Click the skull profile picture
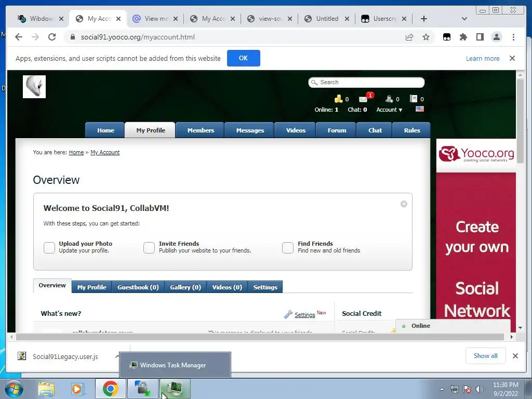This screenshot has height=399, width=532. coord(34,87)
